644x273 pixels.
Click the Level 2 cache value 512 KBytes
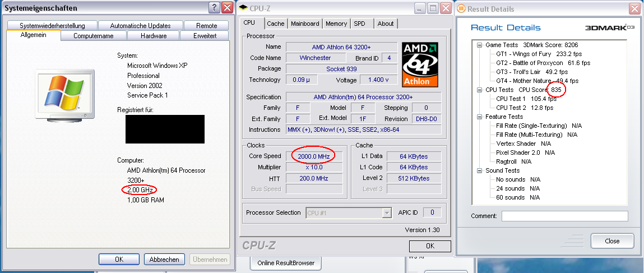414,178
